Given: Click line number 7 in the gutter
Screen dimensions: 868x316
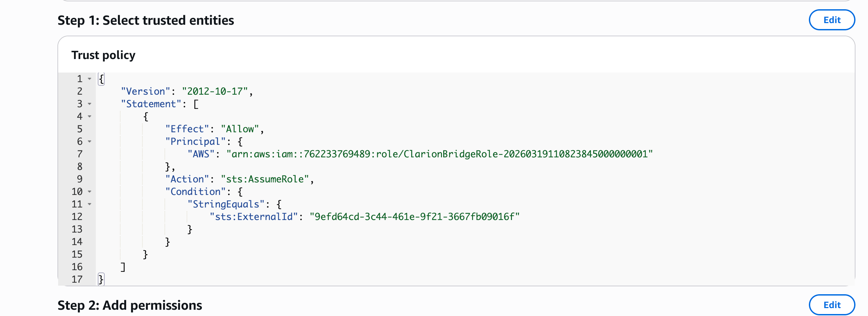Looking at the screenshot, I should [80, 154].
